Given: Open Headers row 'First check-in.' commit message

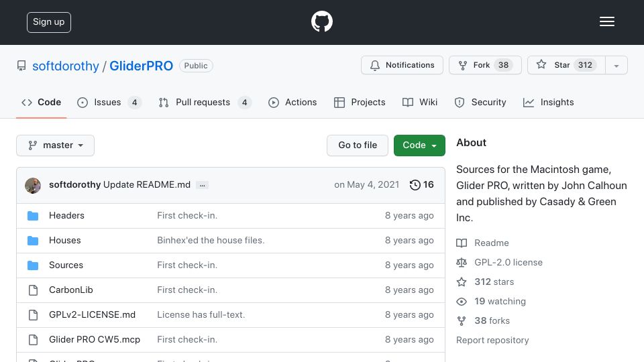Looking at the screenshot, I should point(187,215).
